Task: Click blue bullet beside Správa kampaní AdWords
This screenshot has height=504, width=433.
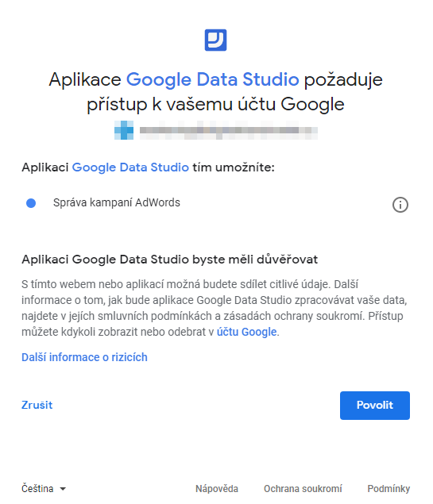Action: tap(31, 203)
